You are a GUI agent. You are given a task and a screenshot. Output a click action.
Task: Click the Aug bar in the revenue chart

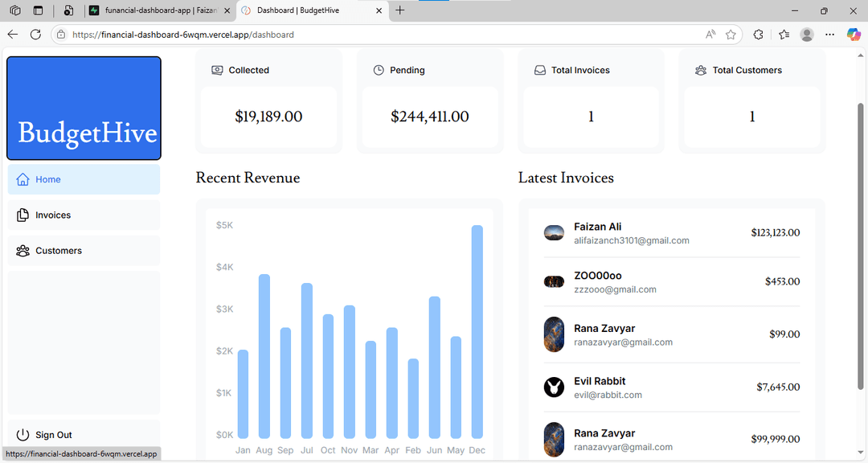click(x=264, y=356)
